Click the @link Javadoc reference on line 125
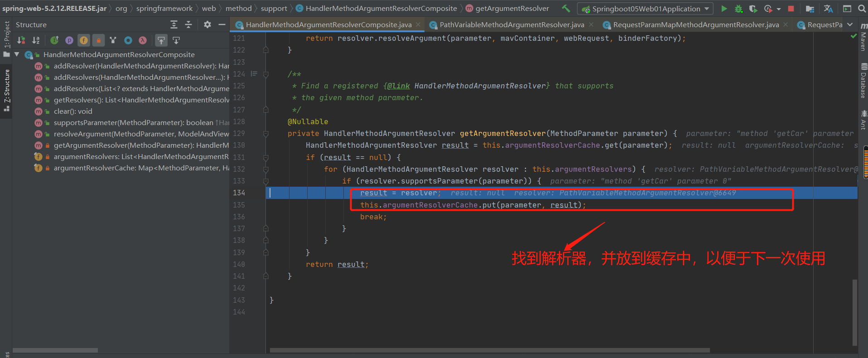Image resolution: width=868 pixels, height=358 pixels. (x=398, y=86)
